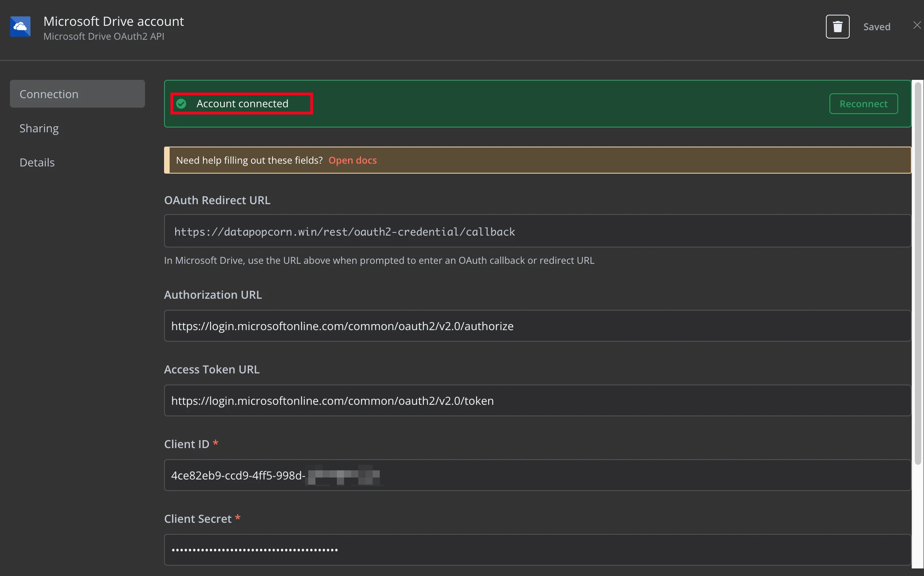
Task: Click the vertical scrollbar thumb
Action: pyautogui.click(x=918, y=274)
